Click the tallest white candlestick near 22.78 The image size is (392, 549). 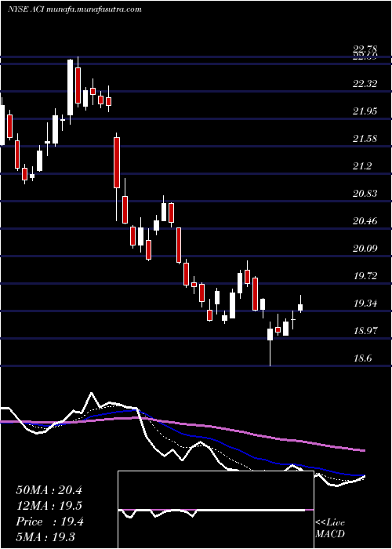click(71, 87)
